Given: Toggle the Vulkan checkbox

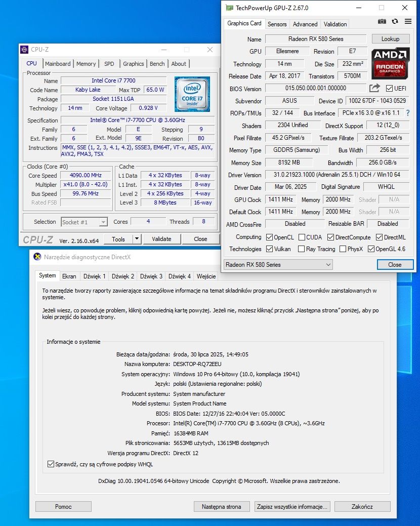Looking at the screenshot, I should tap(269, 249).
